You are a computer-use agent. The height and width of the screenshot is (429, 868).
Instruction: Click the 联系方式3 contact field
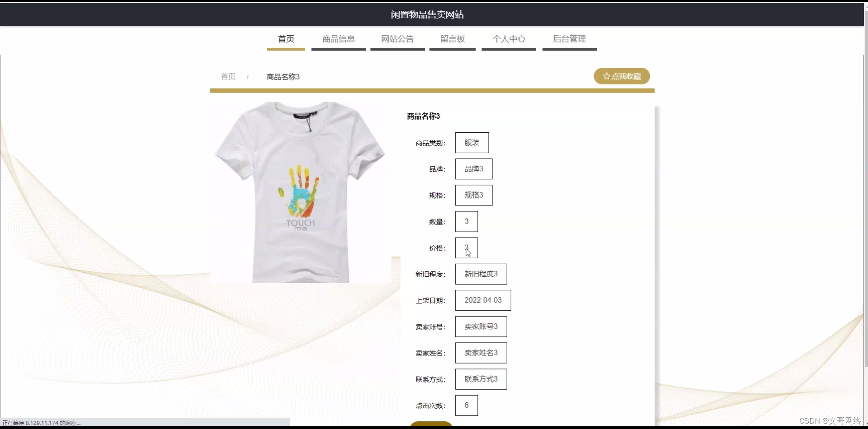coord(481,379)
